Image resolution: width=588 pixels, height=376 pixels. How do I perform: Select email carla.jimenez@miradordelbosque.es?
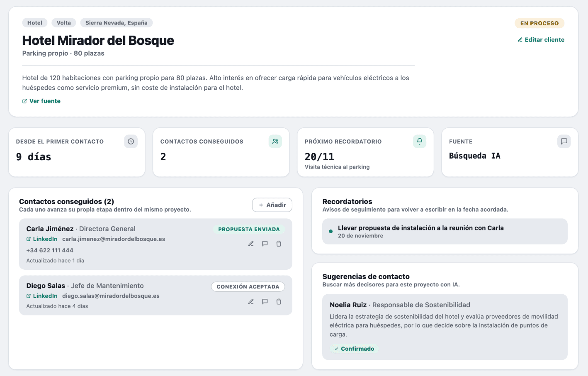pos(114,239)
